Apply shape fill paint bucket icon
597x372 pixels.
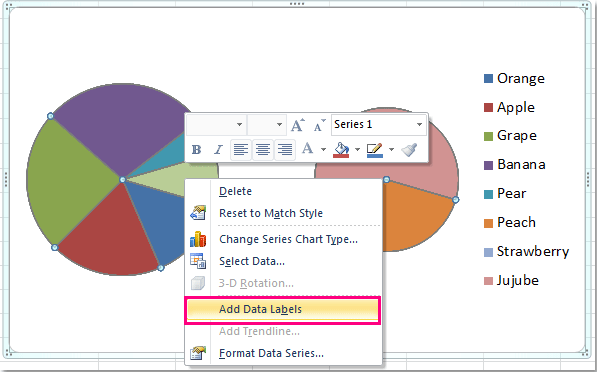pyautogui.click(x=341, y=150)
